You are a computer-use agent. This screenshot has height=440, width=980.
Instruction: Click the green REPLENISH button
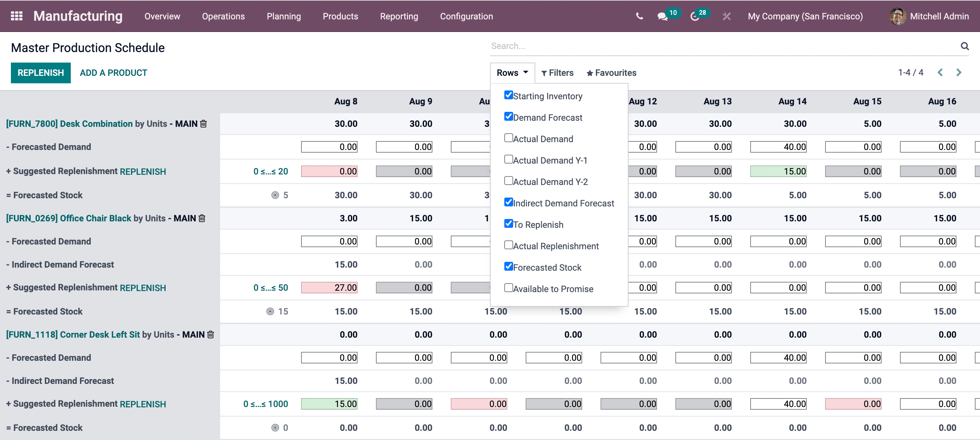click(x=41, y=73)
